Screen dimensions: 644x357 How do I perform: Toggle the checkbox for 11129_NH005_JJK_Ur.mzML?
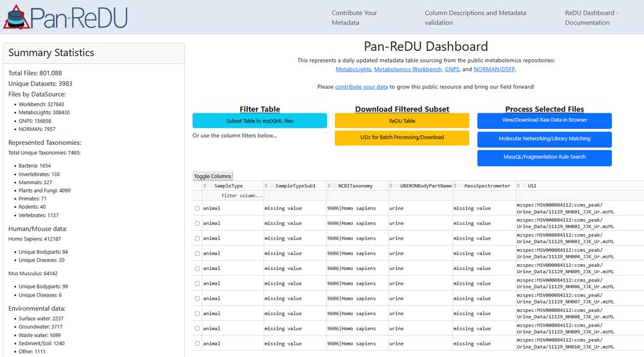(197, 268)
